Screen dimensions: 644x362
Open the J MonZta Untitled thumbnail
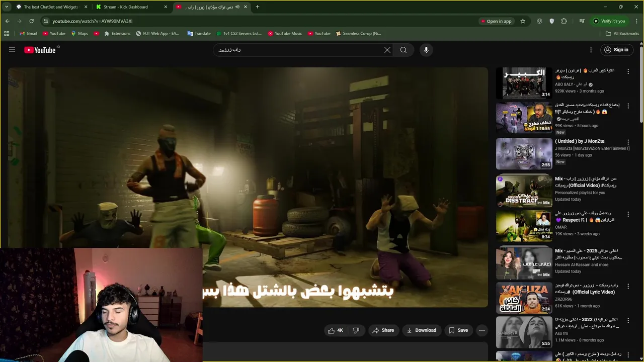(x=524, y=153)
